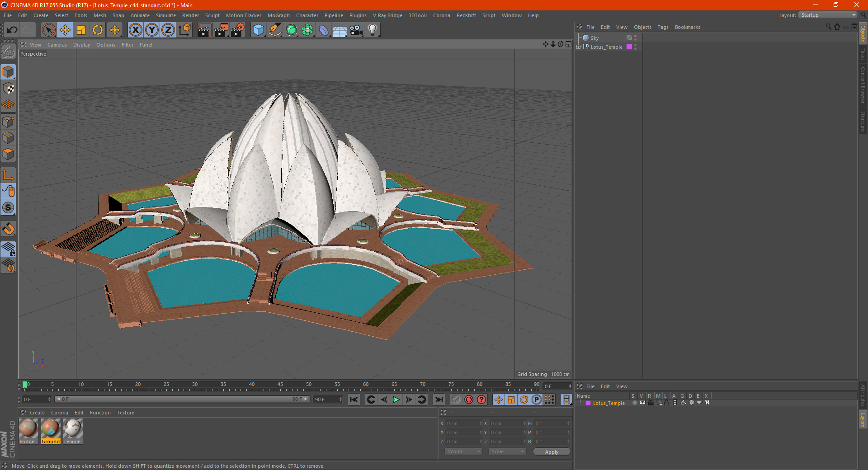Click the timeline preview range slider
This screenshot has width=868, height=470.
click(182, 399)
